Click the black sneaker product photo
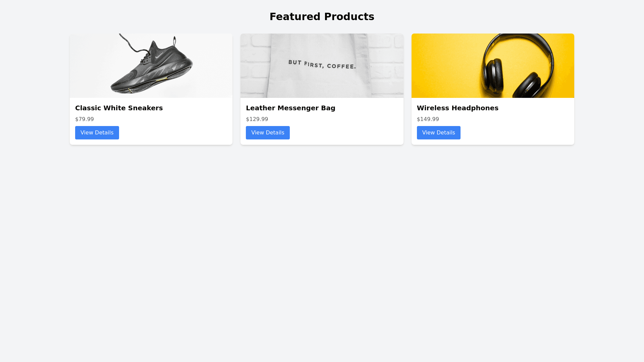This screenshot has height=362, width=644. [151, 66]
